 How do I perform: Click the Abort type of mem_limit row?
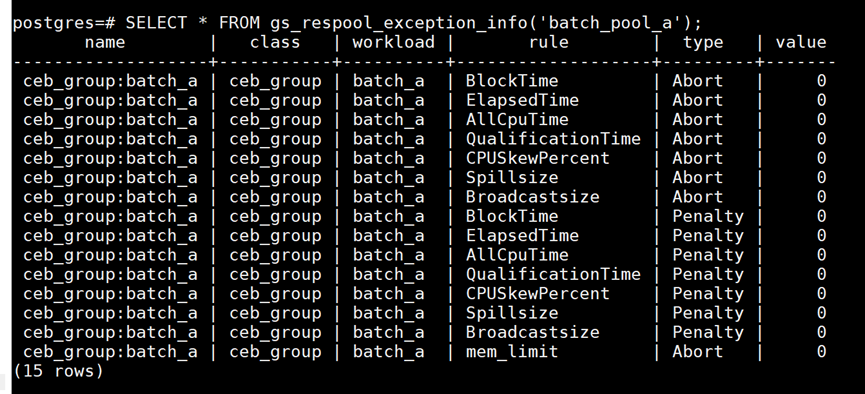(x=697, y=352)
